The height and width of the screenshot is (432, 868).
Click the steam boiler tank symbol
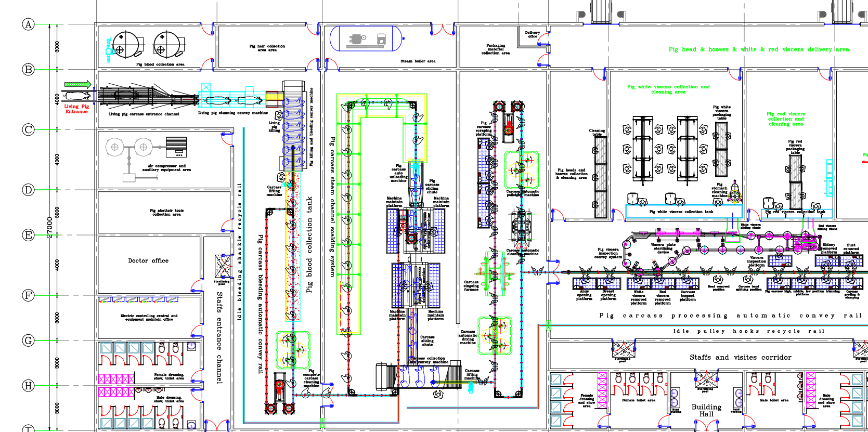367,38
